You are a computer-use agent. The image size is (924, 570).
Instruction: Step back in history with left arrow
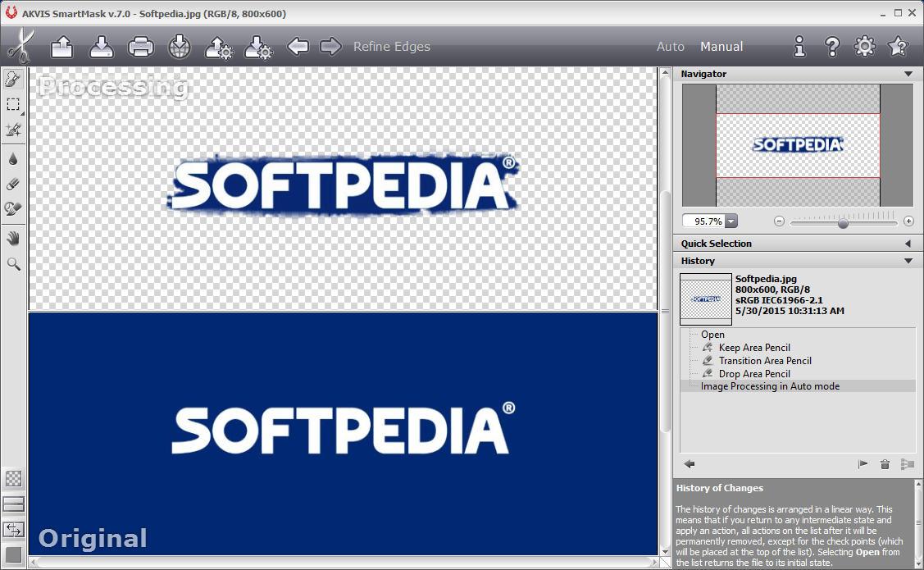point(689,464)
